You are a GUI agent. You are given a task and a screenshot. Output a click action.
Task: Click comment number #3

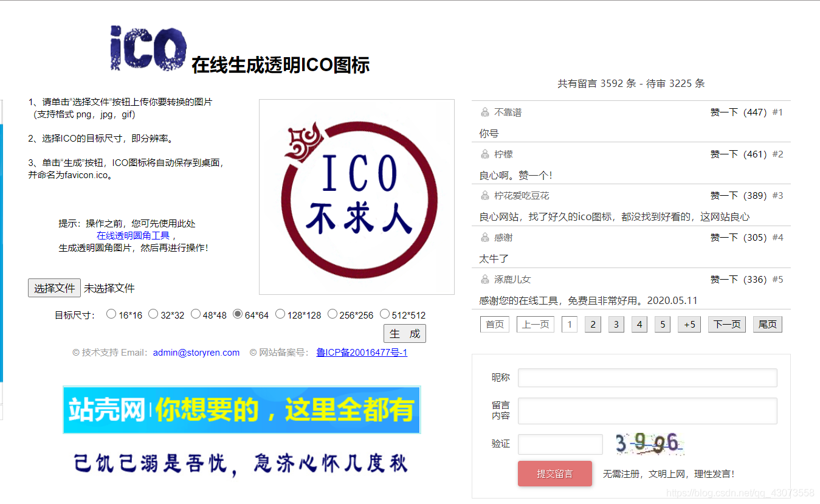[x=777, y=196]
